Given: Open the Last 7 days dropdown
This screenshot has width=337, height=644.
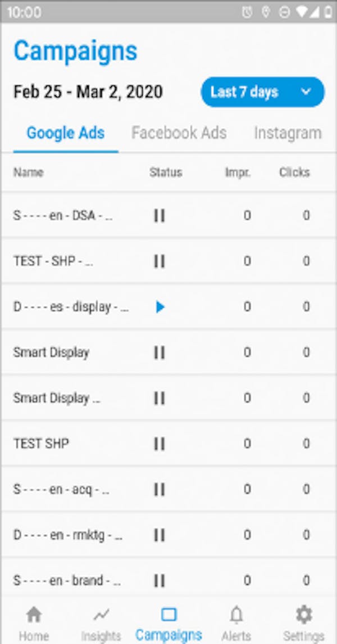Looking at the screenshot, I should coord(262,92).
